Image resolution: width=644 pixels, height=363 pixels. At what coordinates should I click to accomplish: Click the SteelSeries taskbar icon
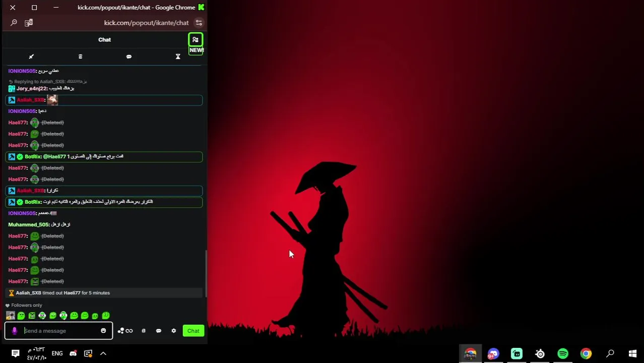point(540,353)
